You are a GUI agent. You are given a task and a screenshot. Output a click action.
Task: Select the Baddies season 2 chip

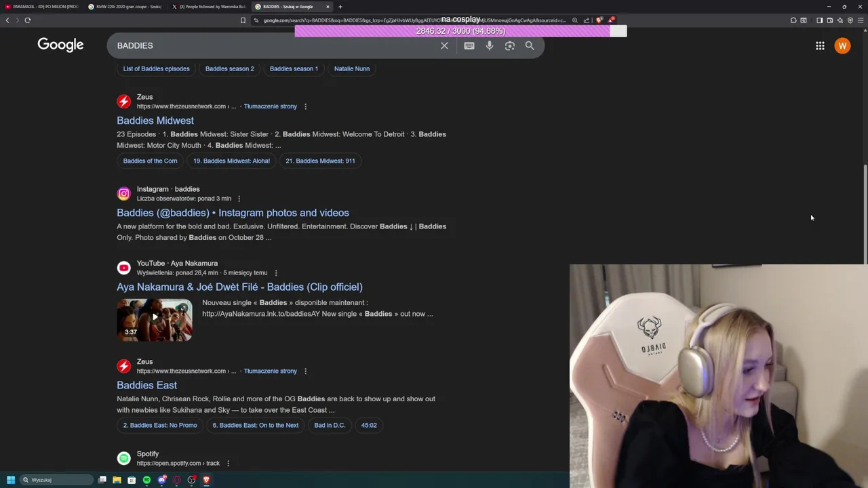[229, 68]
